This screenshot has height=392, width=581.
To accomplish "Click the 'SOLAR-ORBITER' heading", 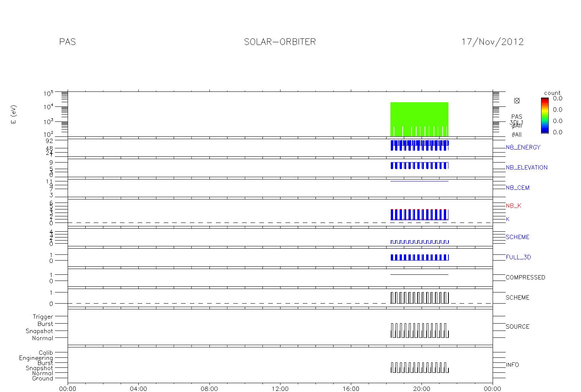I will tap(280, 42).
